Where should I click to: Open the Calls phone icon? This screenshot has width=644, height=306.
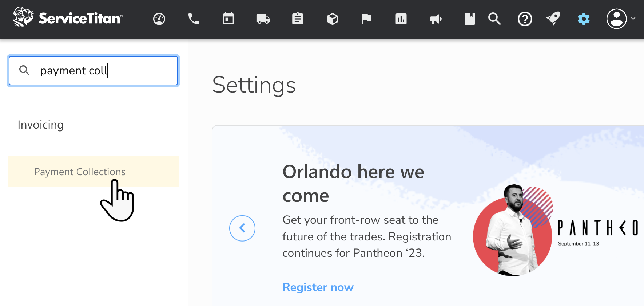coord(194,19)
